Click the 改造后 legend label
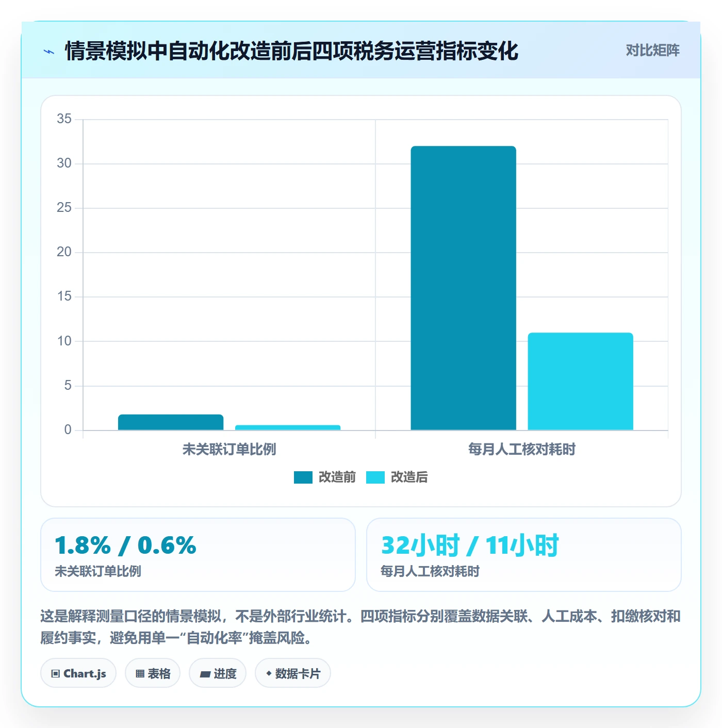Screen dimensions: 722x728 409,477
